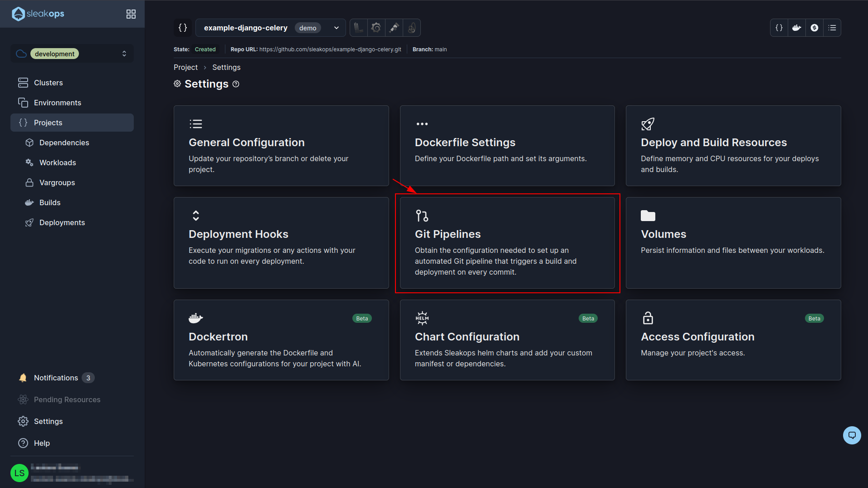
Task: Open the Loki logs icon
Action: tap(359, 28)
